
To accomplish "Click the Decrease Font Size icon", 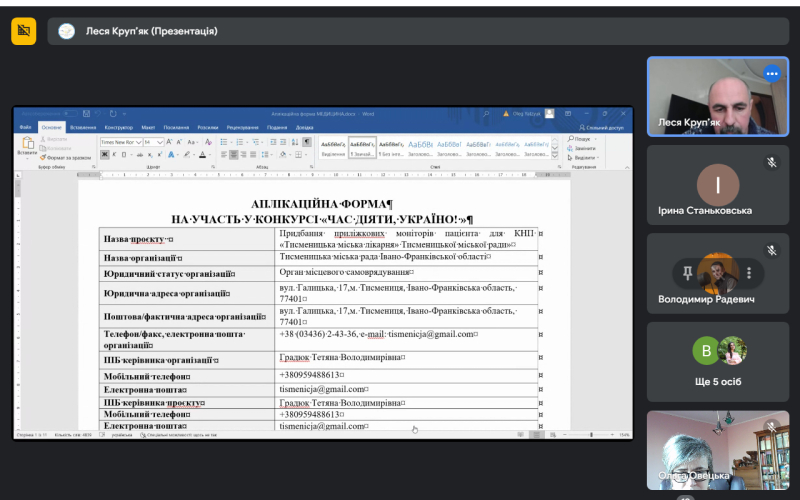I will coord(179,142).
